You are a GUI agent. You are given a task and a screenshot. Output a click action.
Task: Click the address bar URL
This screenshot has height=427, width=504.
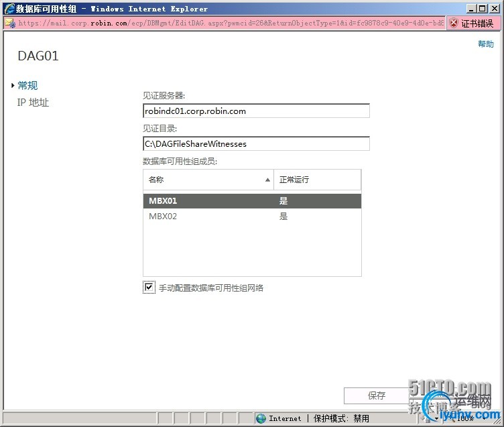(x=231, y=23)
